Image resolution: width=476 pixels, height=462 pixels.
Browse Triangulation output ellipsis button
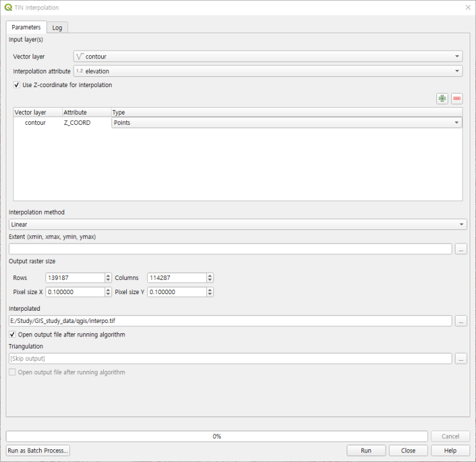(461, 358)
